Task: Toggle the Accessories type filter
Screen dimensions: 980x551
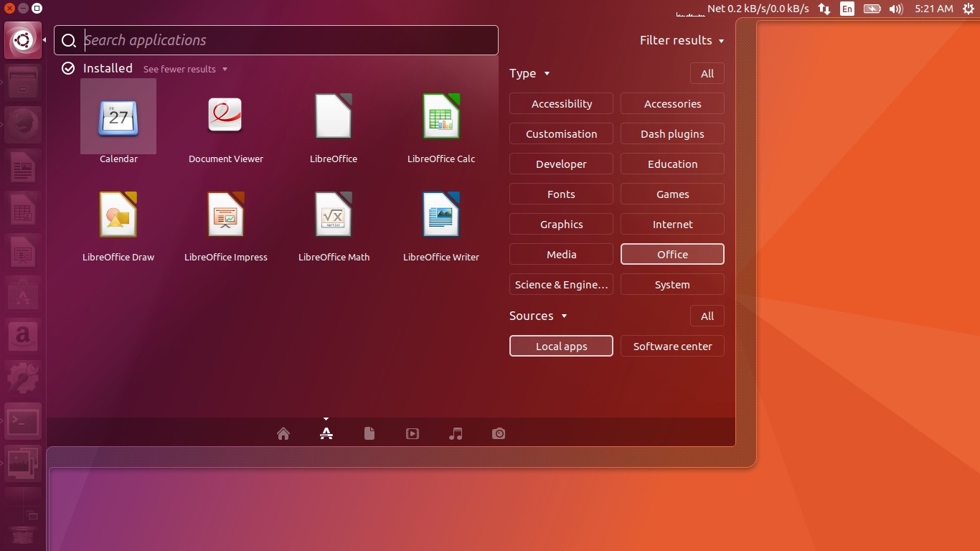Action: pyautogui.click(x=672, y=103)
